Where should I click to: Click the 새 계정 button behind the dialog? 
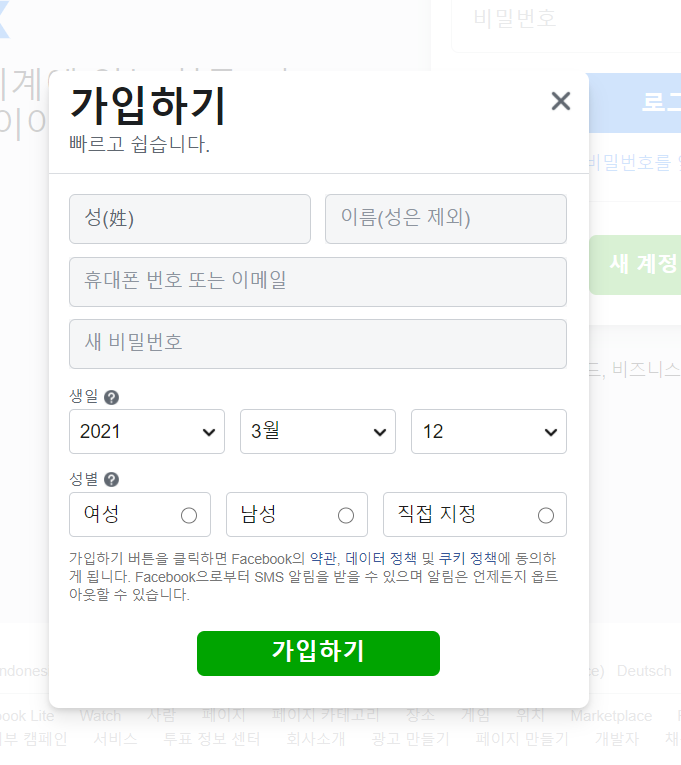pos(635,265)
